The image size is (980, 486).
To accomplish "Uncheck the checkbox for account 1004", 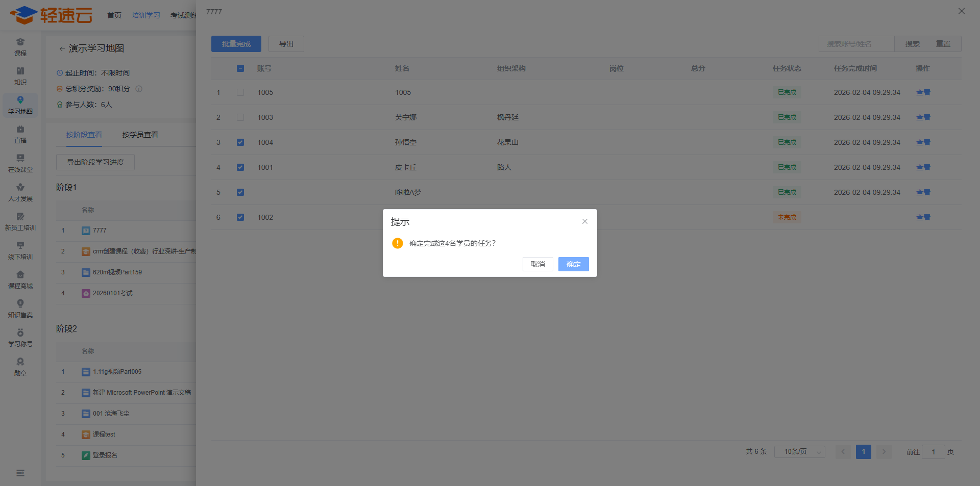I will 240,142.
